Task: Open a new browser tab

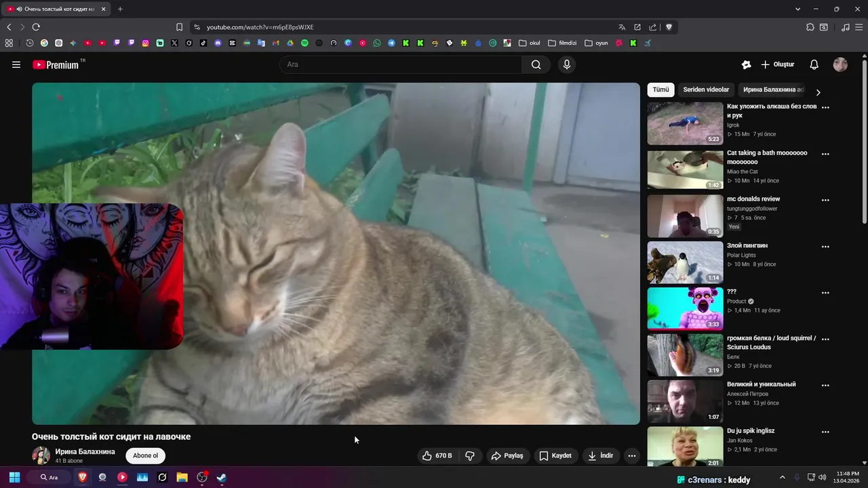Action: tap(120, 9)
